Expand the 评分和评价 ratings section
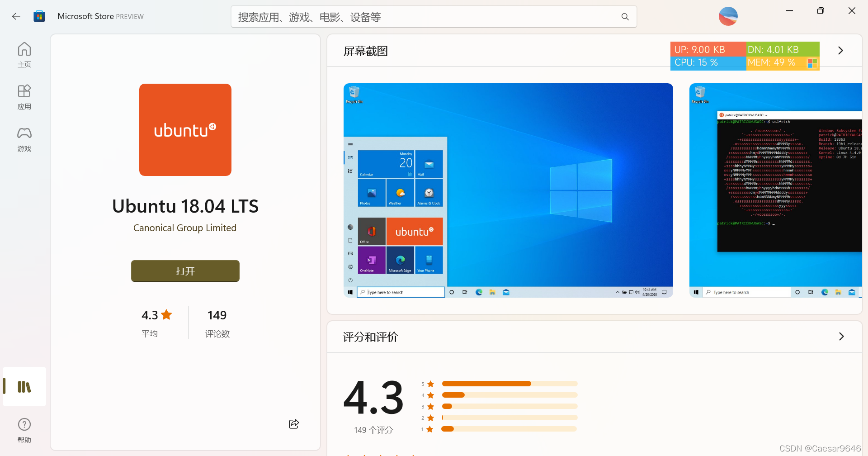The width and height of the screenshot is (868, 456). click(x=841, y=336)
